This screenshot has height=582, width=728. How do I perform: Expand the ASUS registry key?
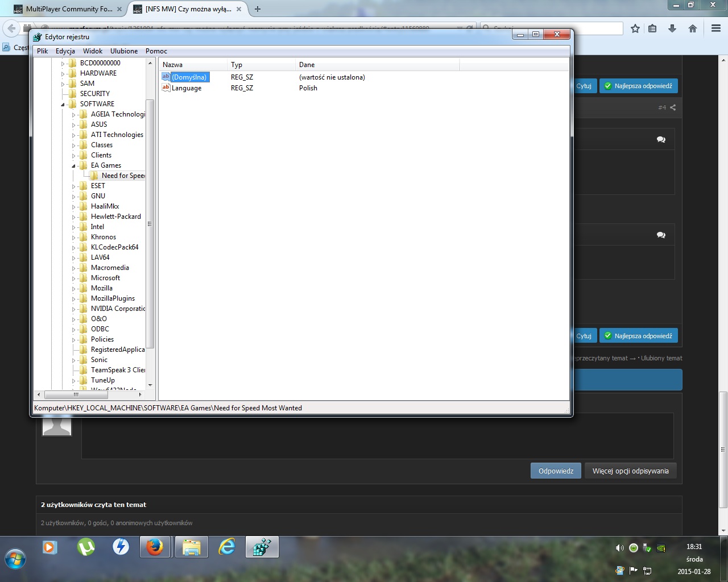(73, 125)
